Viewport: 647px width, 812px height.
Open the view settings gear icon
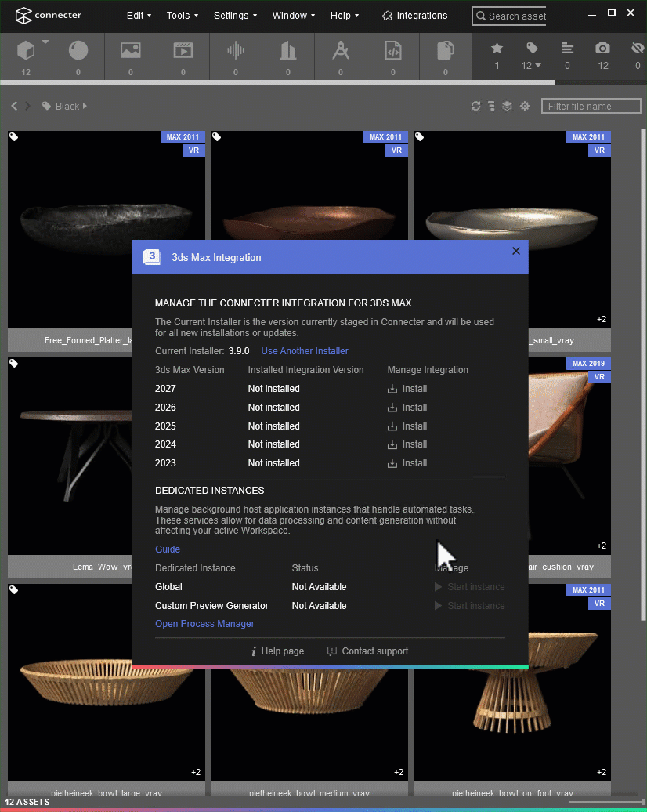tap(525, 106)
